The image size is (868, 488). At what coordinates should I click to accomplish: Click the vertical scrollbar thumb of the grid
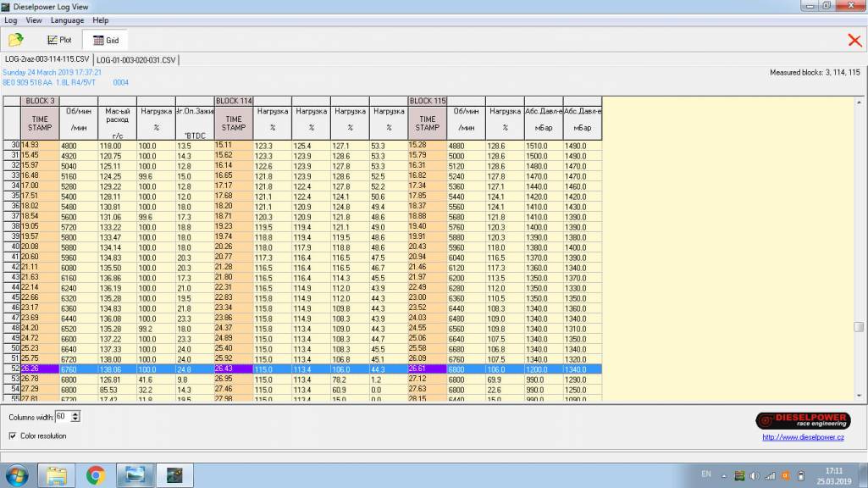[x=859, y=327]
